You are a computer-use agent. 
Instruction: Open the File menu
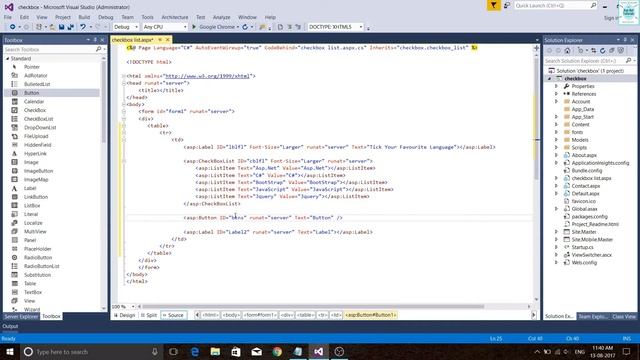pos(8,17)
